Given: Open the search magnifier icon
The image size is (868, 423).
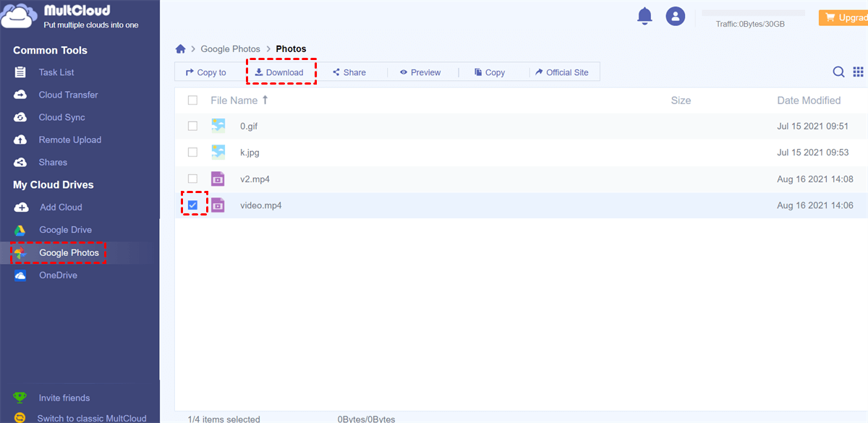Looking at the screenshot, I should pyautogui.click(x=838, y=72).
